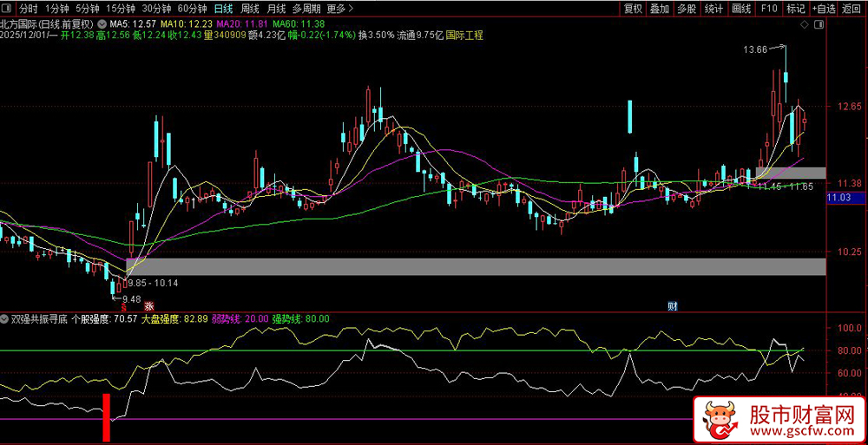Image resolution: width=868 pixels, height=445 pixels.
Task: Select the 分时 intraday tab
Action: [29, 9]
